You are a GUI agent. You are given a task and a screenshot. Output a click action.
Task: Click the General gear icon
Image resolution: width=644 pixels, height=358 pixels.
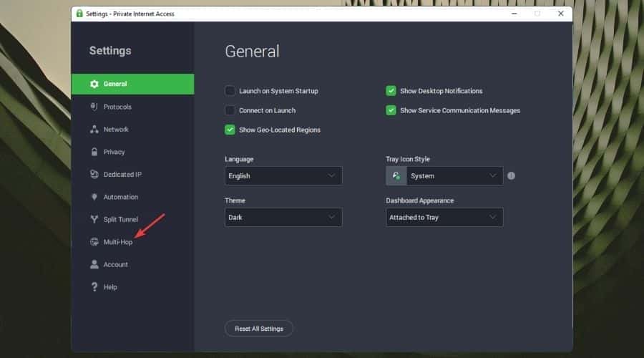pos(94,84)
